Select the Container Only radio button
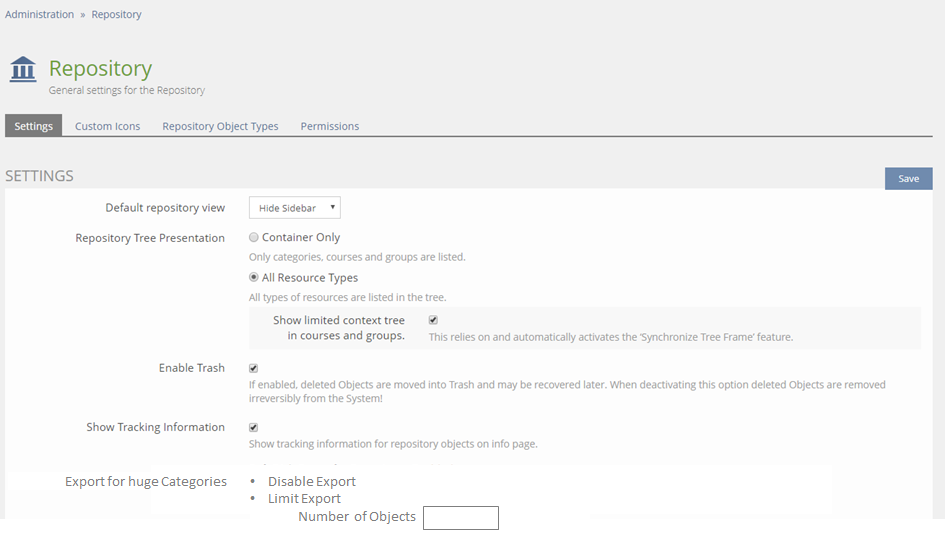Viewport: 945px width, 535px height. (x=254, y=238)
